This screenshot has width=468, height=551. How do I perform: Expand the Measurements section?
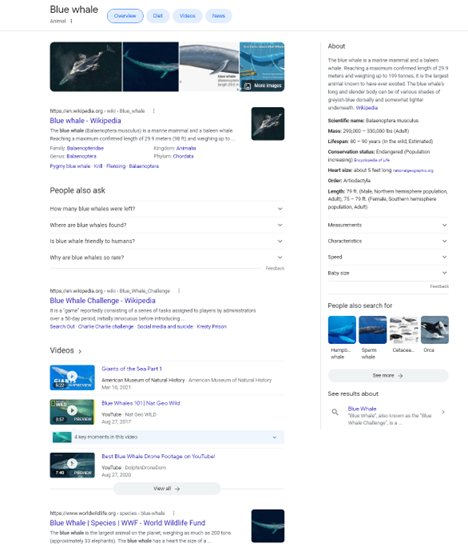tap(388, 225)
